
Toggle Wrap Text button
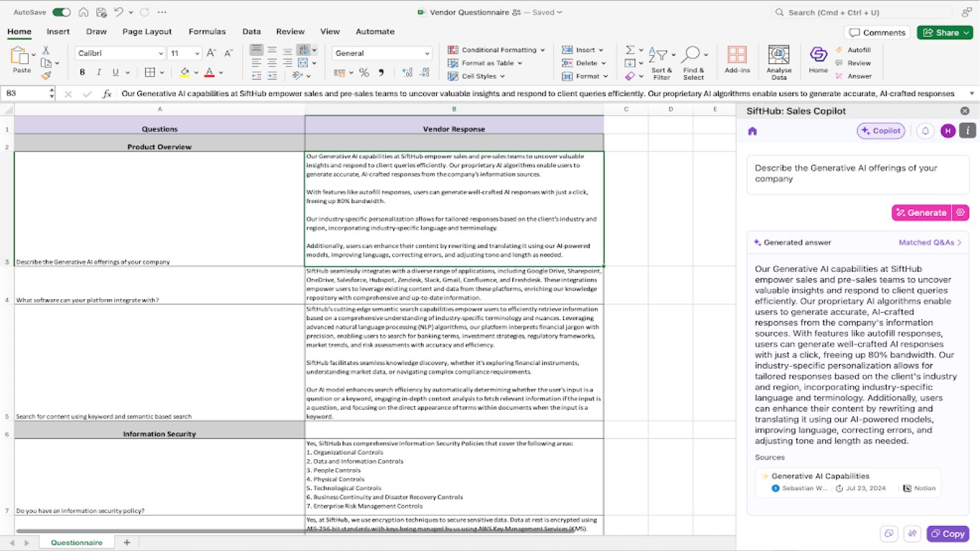(x=304, y=50)
